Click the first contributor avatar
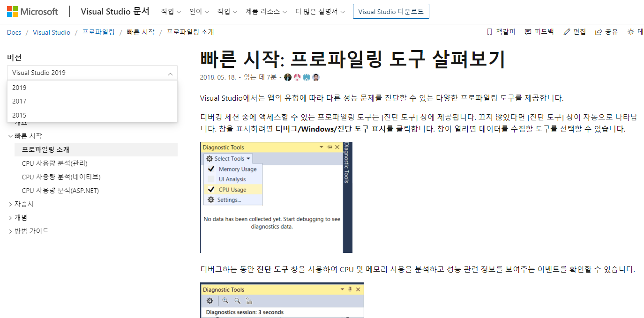Image resolution: width=644 pixels, height=318 pixels. 288,77
